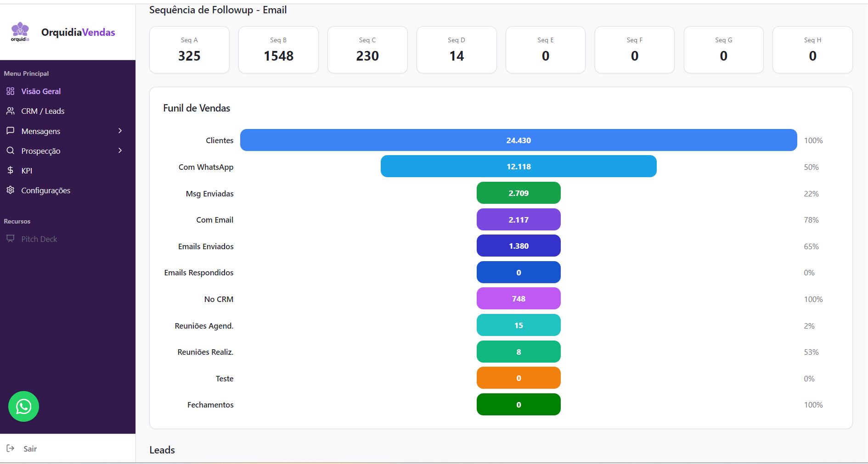868x464 pixels.
Task: Click the 50% value beside Com WhatsApp
Action: (811, 167)
